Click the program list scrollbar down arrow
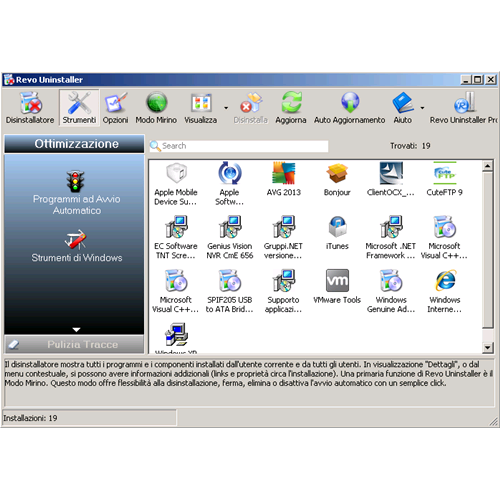Image resolution: width=500 pixels, height=500 pixels. (x=487, y=347)
